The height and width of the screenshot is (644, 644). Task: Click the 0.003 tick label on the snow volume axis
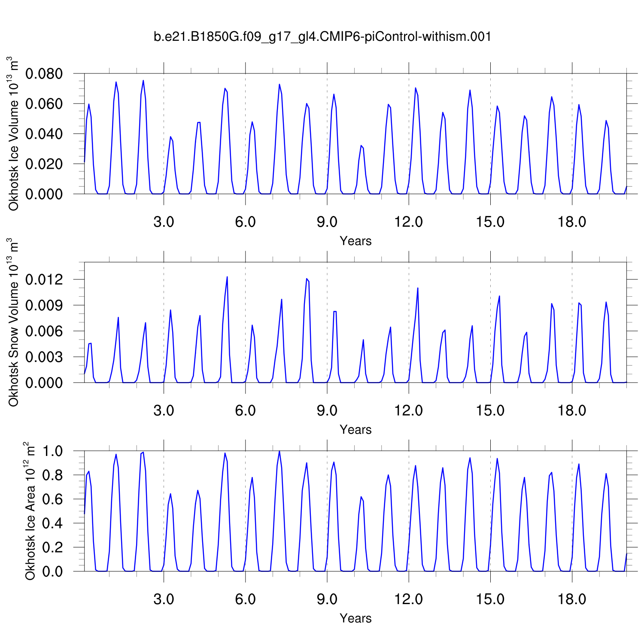(x=44, y=357)
